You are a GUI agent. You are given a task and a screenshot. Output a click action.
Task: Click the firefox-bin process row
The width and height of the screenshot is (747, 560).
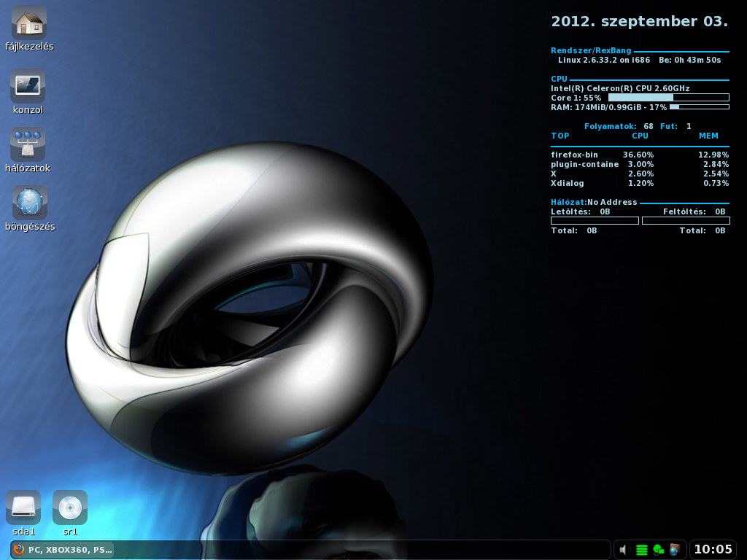[x=639, y=155]
